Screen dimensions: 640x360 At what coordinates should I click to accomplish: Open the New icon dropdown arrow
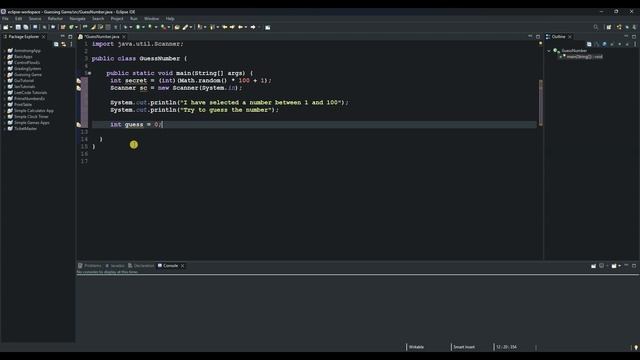(x=11, y=27)
